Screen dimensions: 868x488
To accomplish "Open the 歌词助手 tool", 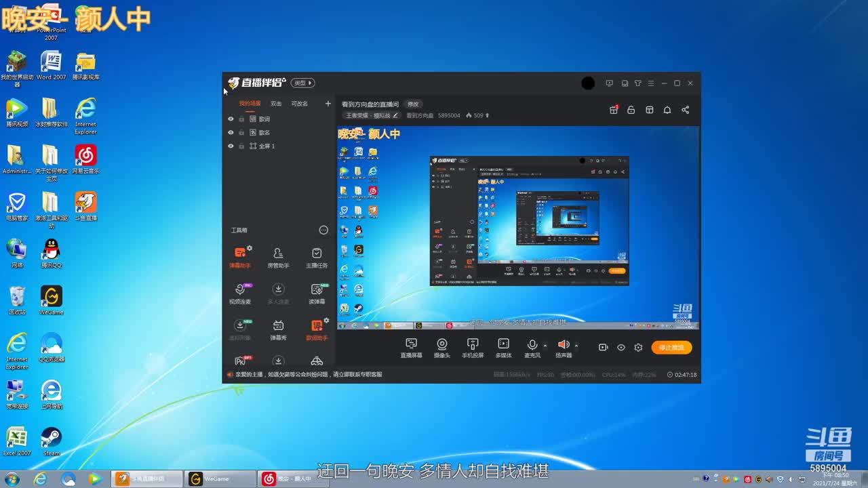I will pos(317,329).
